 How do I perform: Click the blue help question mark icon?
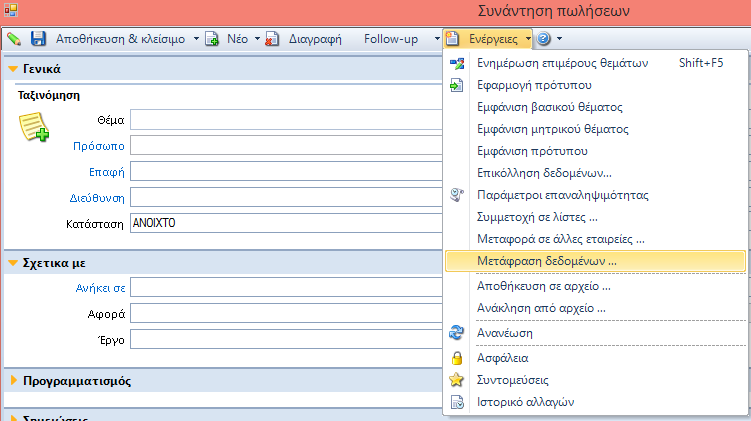tap(544, 38)
